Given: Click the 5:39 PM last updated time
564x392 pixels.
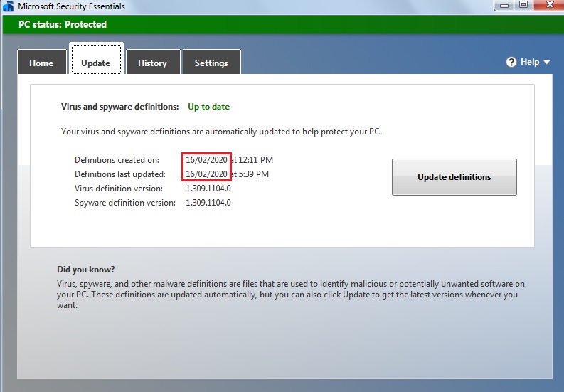Looking at the screenshot, I should 254,174.
